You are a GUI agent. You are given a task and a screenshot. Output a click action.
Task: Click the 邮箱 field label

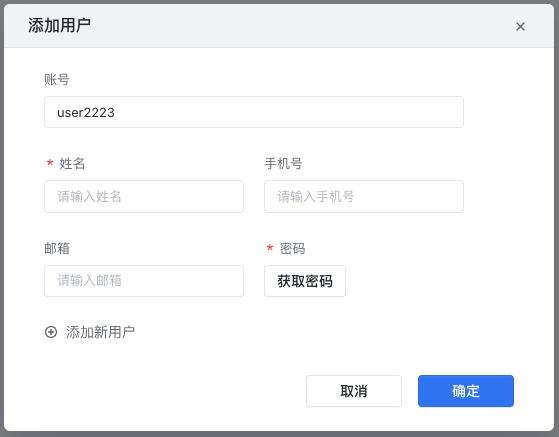tap(57, 248)
